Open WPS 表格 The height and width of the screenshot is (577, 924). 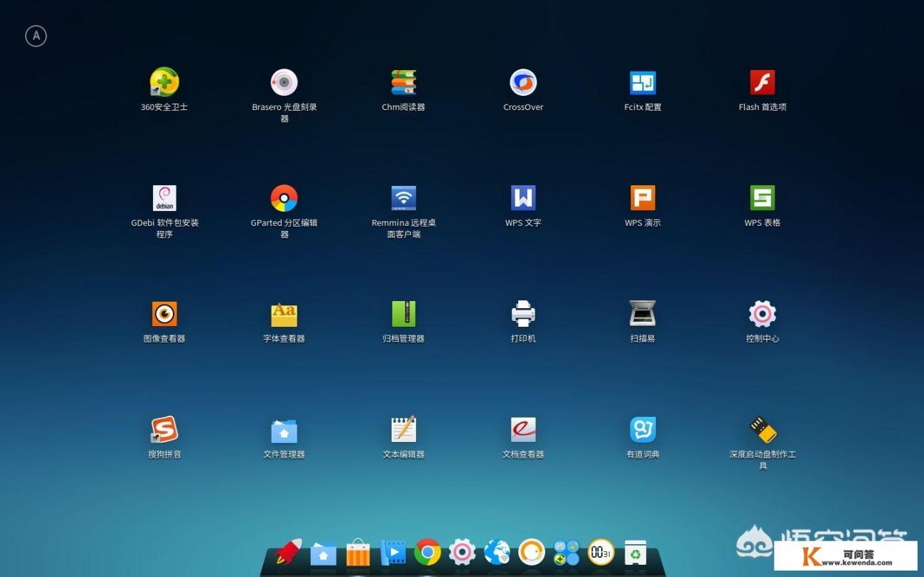click(762, 198)
